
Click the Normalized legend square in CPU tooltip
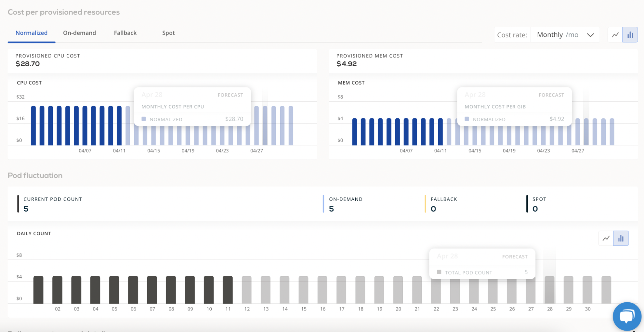click(144, 119)
